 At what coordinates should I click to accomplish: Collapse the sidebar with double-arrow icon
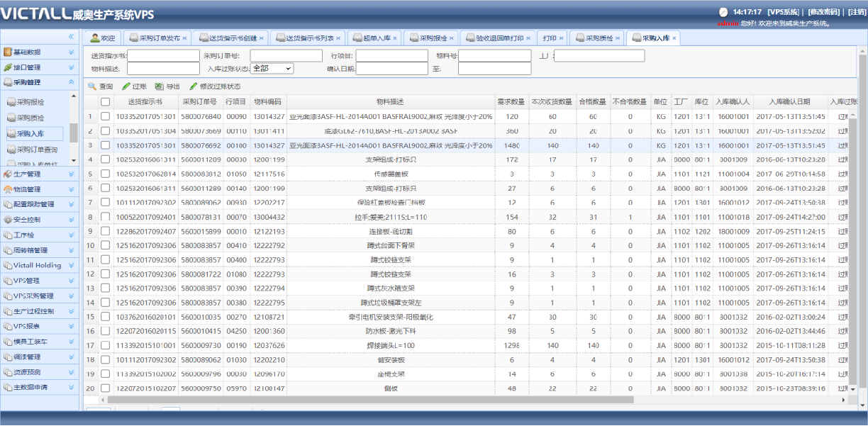pos(71,36)
